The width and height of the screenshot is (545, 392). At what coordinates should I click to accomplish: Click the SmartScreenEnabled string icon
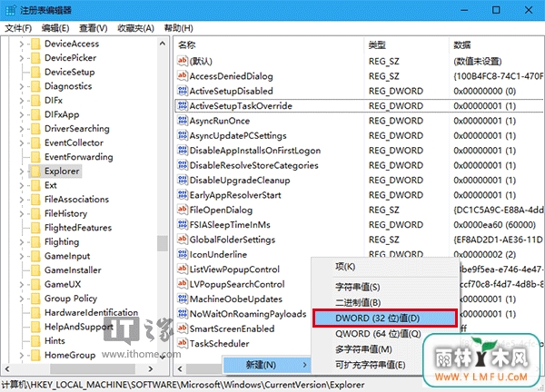[183, 328]
